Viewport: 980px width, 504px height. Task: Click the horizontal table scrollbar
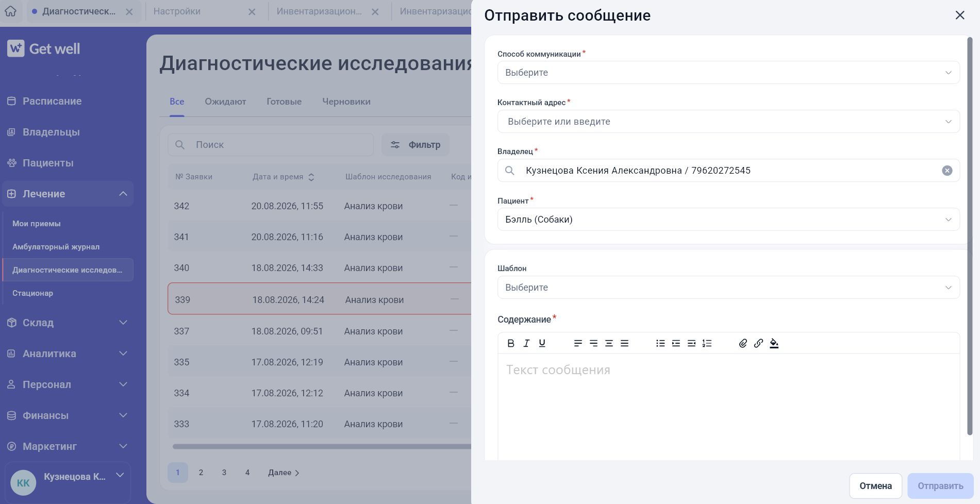click(322, 447)
